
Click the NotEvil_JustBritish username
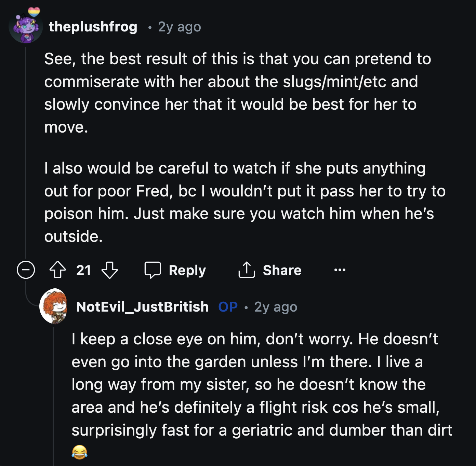(x=142, y=307)
